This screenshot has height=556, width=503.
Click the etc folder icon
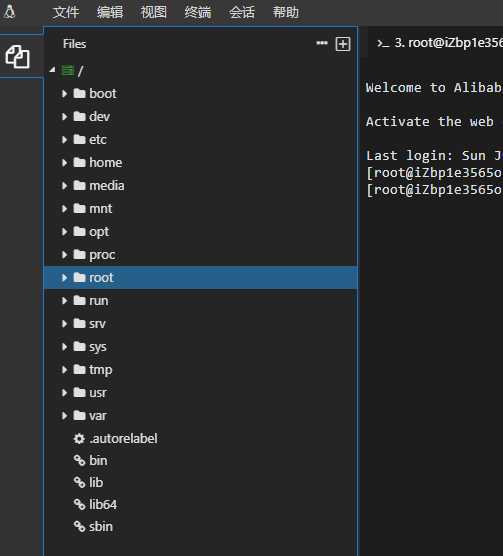pyautogui.click(x=79, y=139)
